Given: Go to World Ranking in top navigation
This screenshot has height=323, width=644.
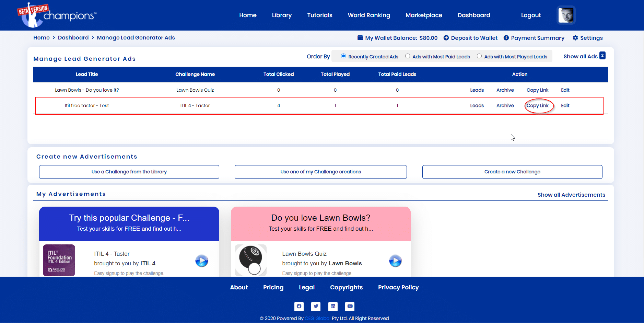Looking at the screenshot, I should [x=369, y=15].
